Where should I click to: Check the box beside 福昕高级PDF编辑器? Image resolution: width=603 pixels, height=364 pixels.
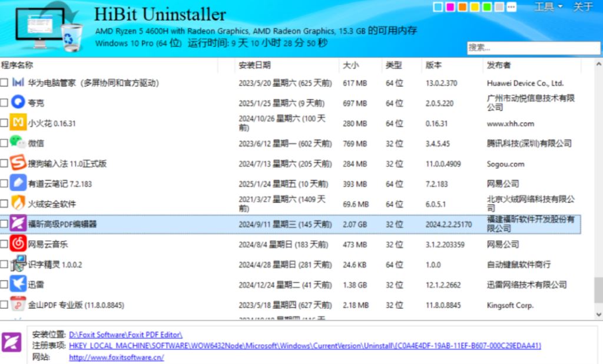tap(5, 224)
